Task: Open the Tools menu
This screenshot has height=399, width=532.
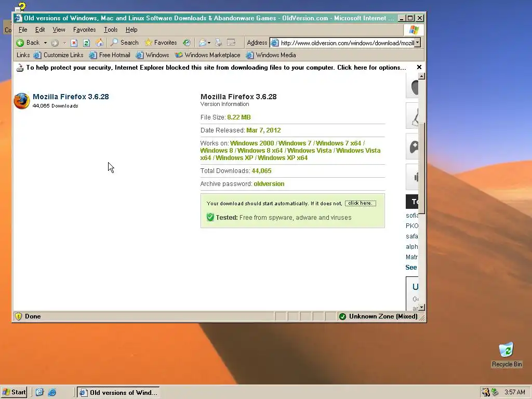Action: tap(111, 30)
